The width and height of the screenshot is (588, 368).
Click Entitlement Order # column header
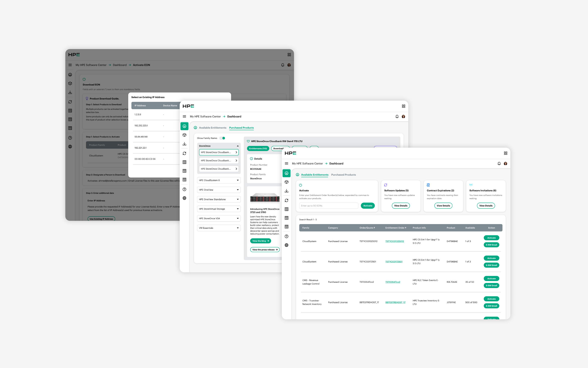pos(395,228)
